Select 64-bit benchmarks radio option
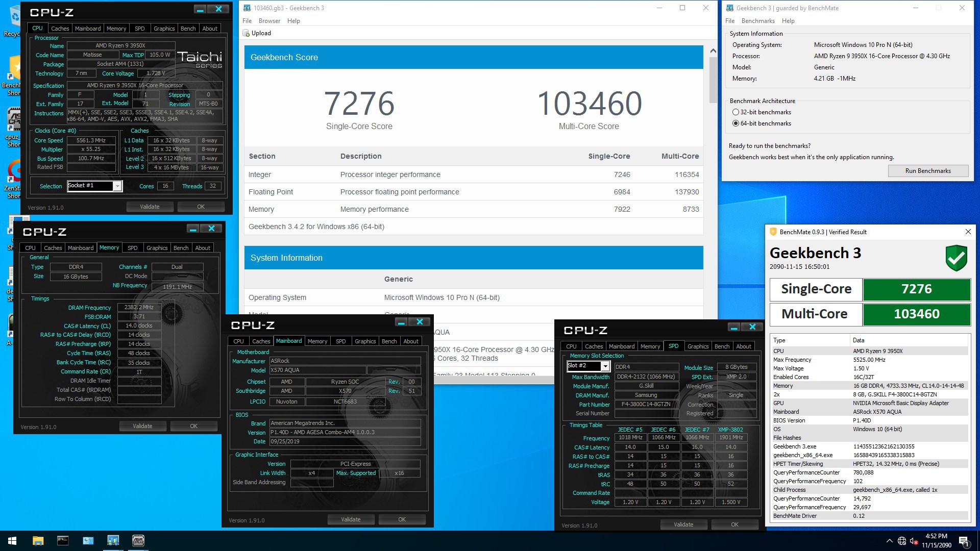 pyautogui.click(x=736, y=123)
